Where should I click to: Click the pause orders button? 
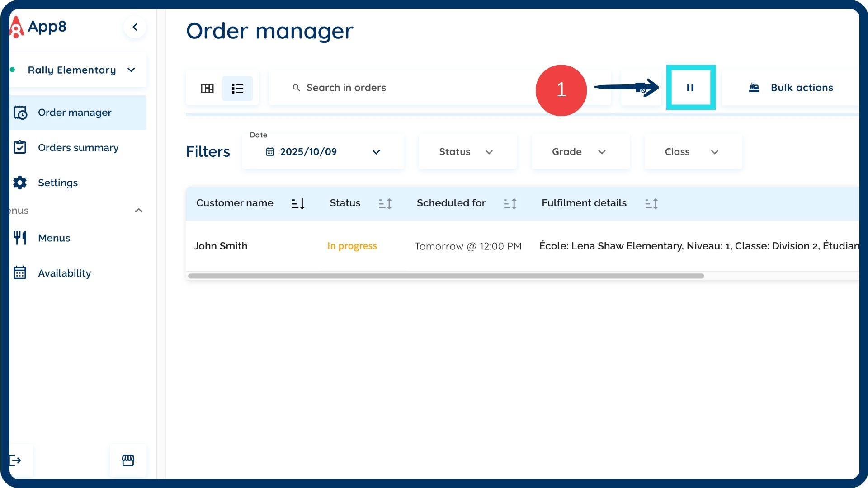coord(690,88)
